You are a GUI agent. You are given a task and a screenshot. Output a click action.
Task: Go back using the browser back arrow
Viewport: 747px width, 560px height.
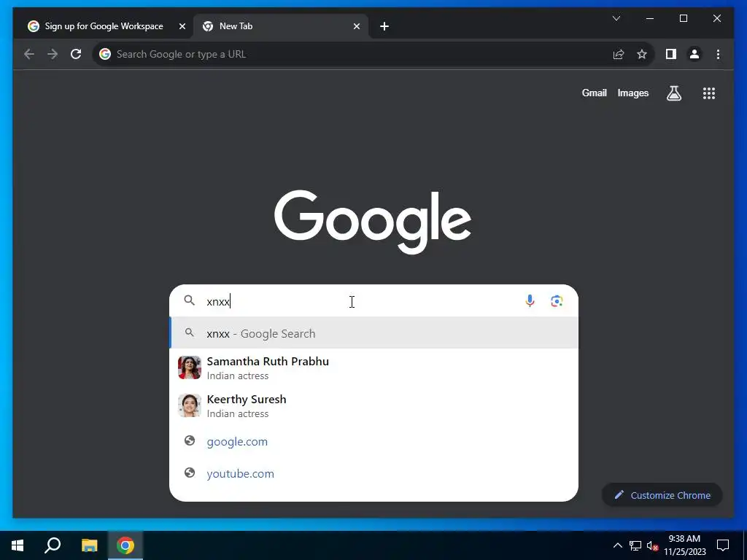coord(29,54)
